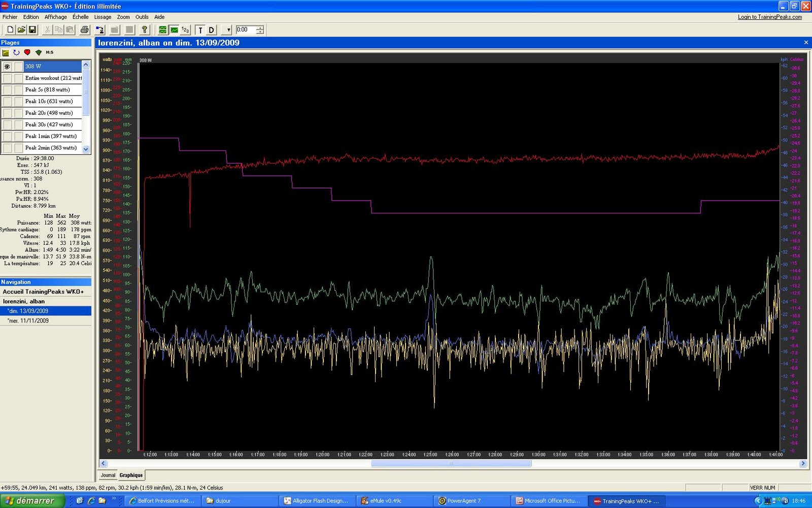Click the red heart icon under Plages
The image size is (812, 508).
coord(27,52)
